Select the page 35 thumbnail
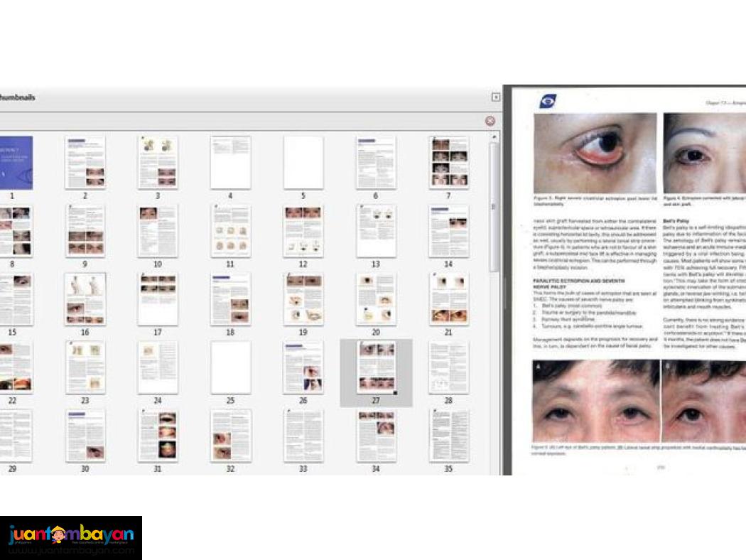This screenshot has height=560, width=746. click(448, 436)
